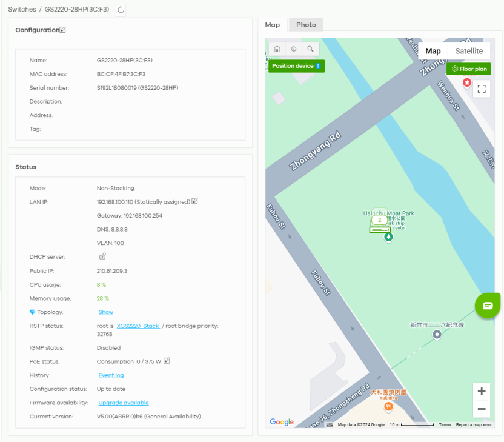The image size is (504, 442).
Task: Open PoE status edit icon
Action: pos(167,361)
